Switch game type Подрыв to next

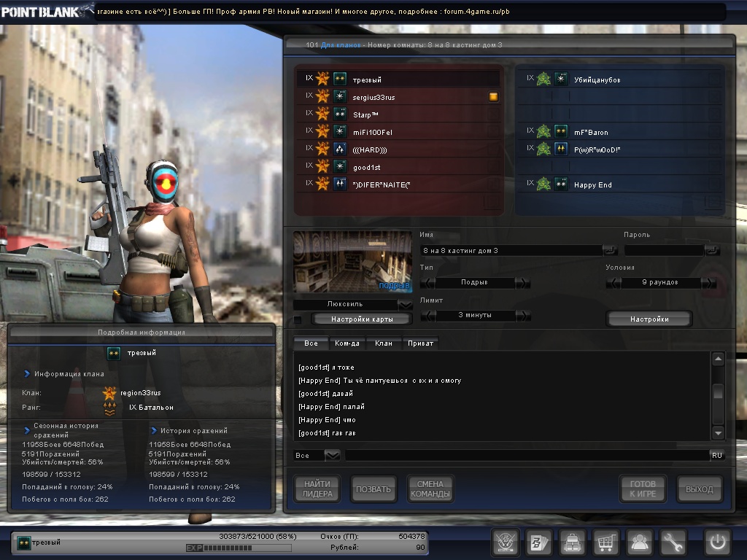point(523,283)
